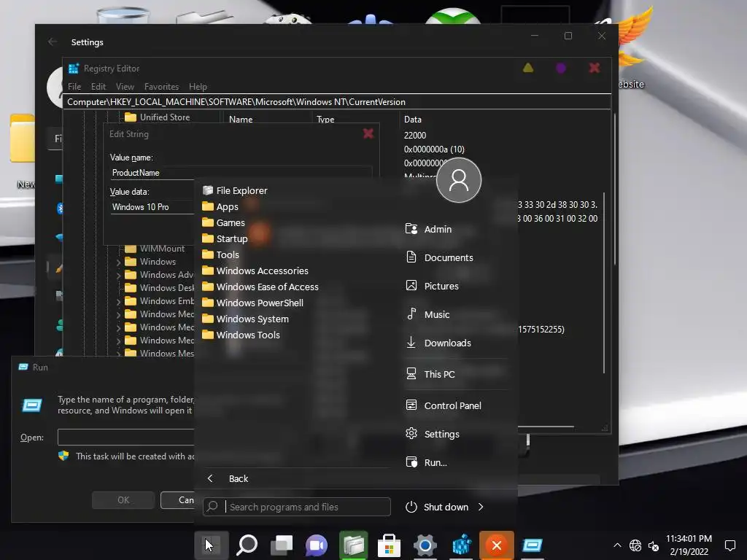Click OK in the Run dialog
The image size is (747, 560).
click(x=123, y=500)
